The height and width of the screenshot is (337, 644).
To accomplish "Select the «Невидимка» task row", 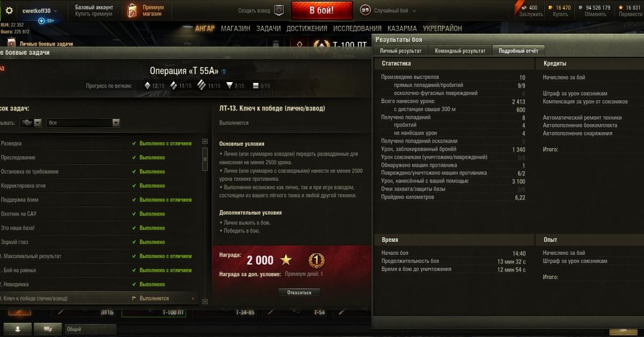I will pyautogui.click(x=99, y=284).
